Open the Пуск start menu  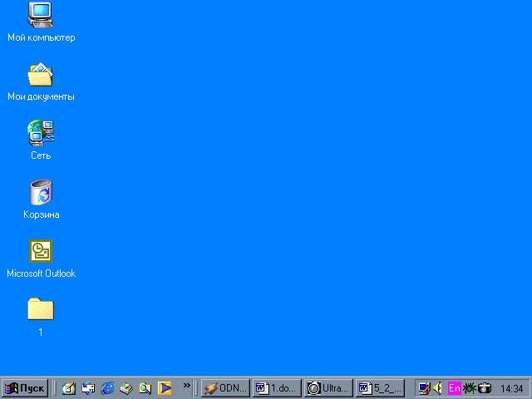(x=24, y=388)
